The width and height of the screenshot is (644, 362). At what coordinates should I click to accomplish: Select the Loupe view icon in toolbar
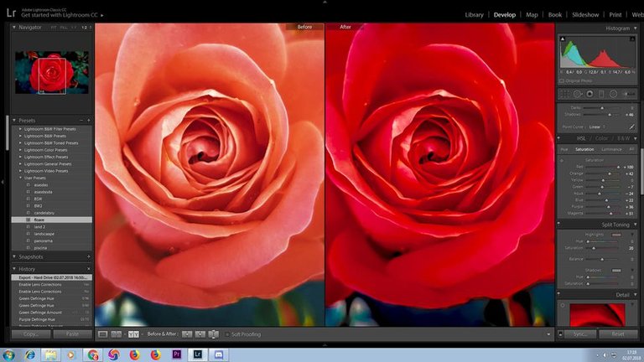tap(102, 334)
